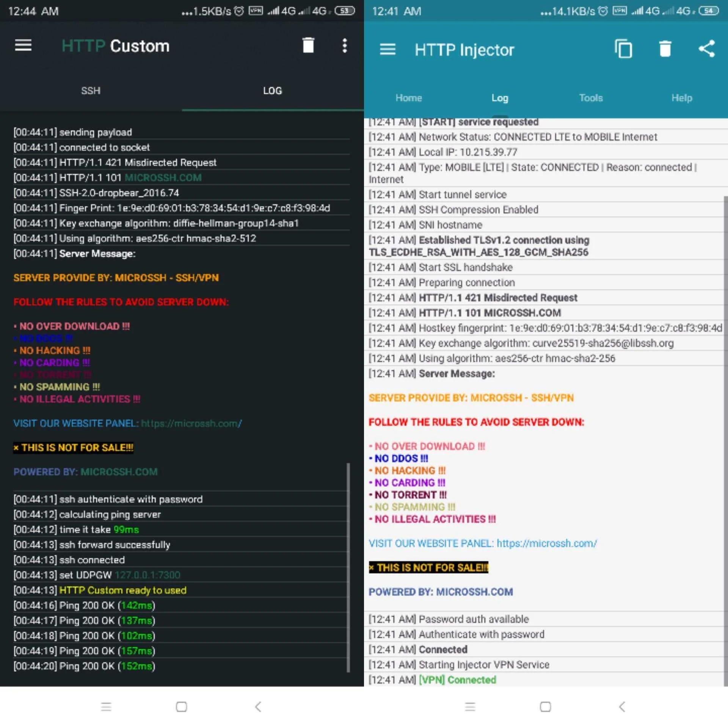Share the HTTP Injector log
Image resolution: width=728 pixels, height=728 pixels.
[707, 49]
